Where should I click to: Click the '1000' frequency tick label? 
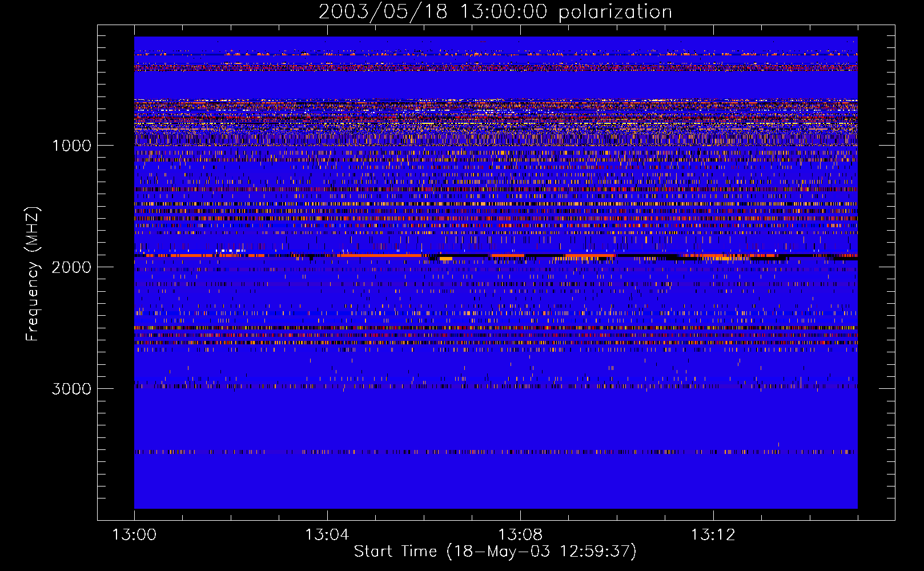(72, 146)
